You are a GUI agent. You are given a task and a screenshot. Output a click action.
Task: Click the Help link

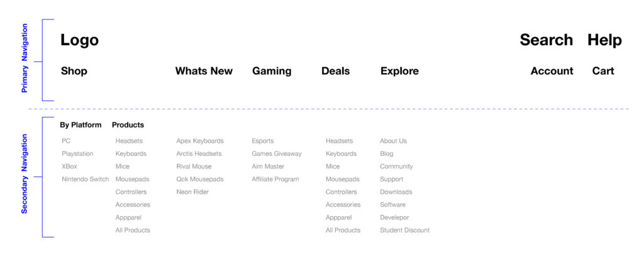[x=604, y=40]
